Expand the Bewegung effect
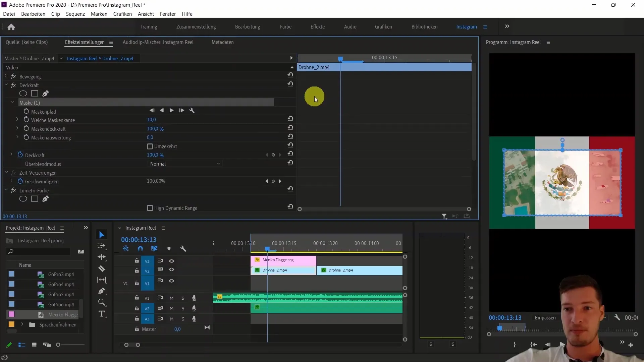 tap(6, 76)
